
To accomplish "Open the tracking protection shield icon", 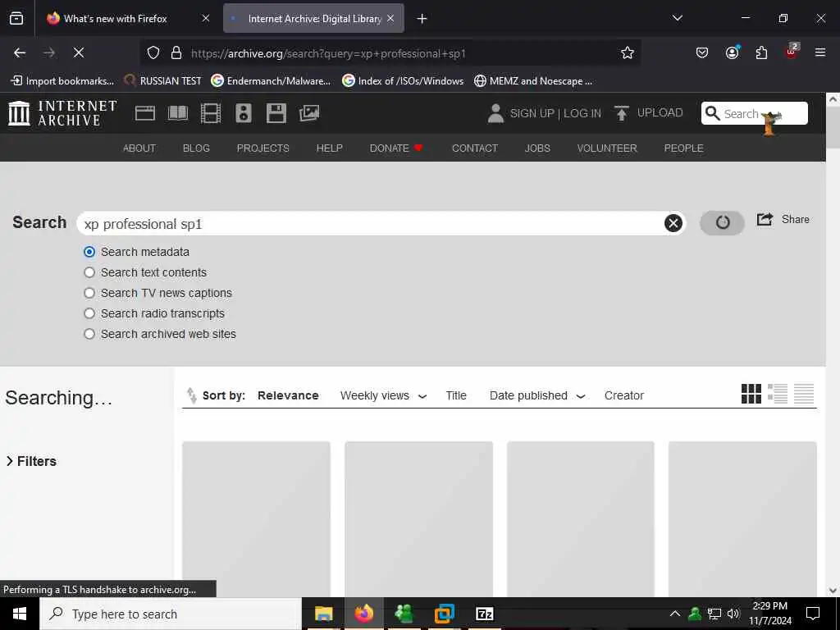I will 153,52.
